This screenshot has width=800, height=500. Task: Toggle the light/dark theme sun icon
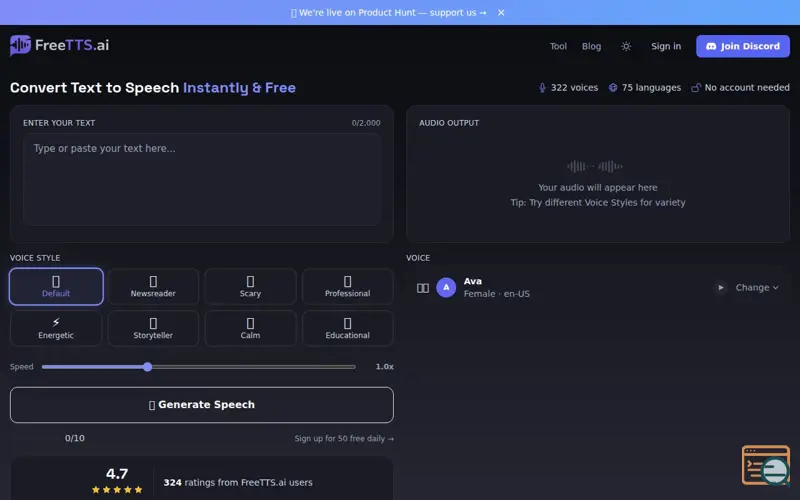click(626, 46)
